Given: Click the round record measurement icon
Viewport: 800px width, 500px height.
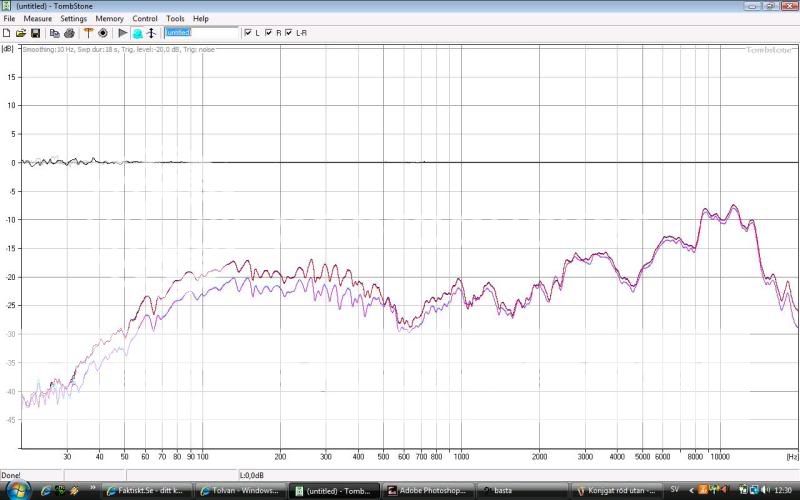Looking at the screenshot, I should [x=102, y=33].
